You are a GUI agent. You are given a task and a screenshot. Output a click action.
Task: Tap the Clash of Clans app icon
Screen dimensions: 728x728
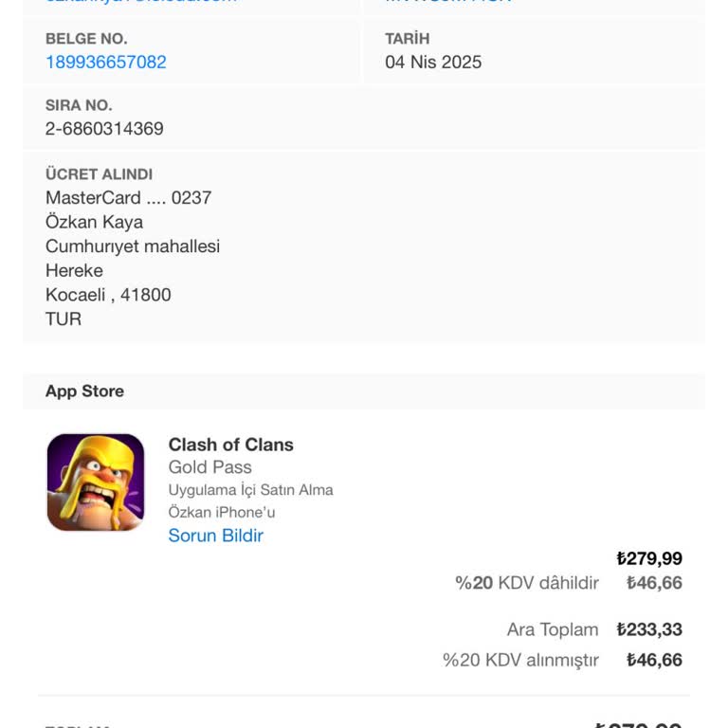coord(96,482)
